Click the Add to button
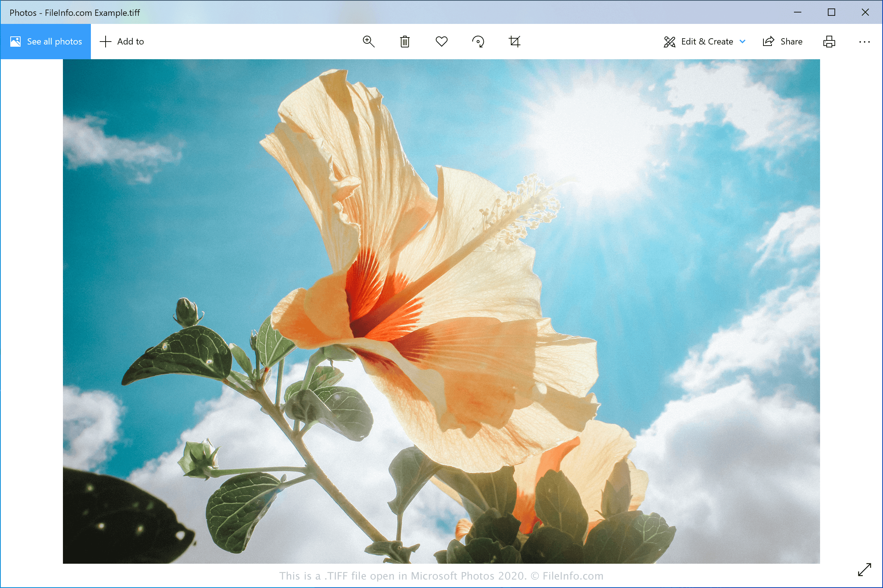 (122, 41)
